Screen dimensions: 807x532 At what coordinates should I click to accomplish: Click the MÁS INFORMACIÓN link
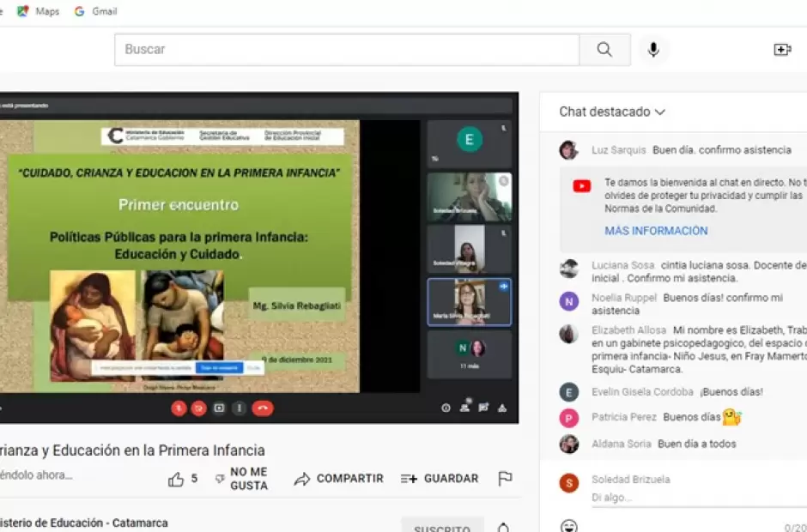point(656,231)
